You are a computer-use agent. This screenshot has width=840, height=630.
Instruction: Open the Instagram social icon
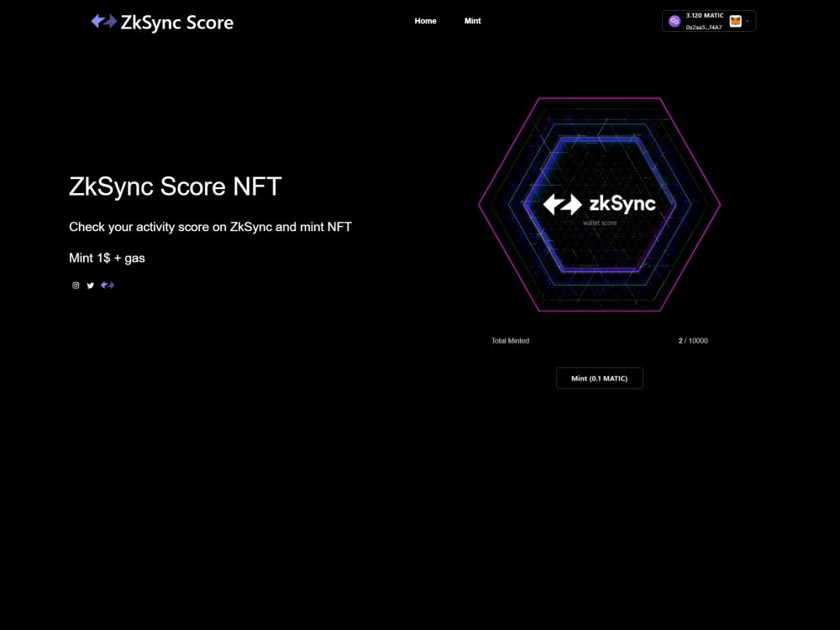pos(76,286)
